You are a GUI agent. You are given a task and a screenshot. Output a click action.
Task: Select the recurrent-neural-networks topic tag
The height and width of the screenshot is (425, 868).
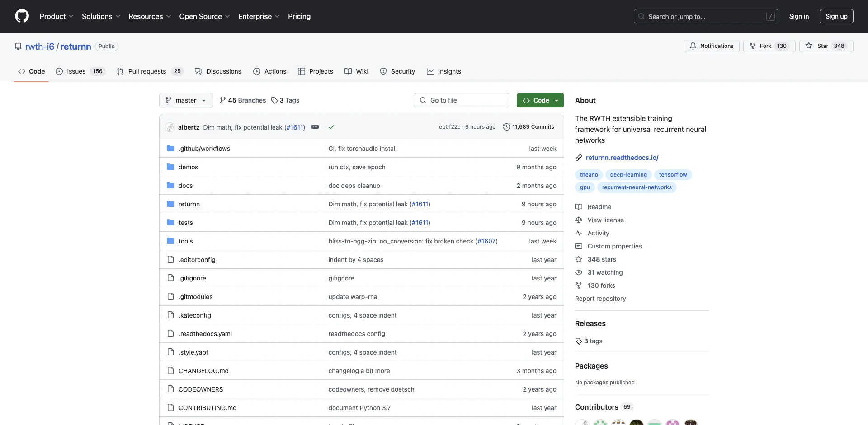[x=637, y=187]
